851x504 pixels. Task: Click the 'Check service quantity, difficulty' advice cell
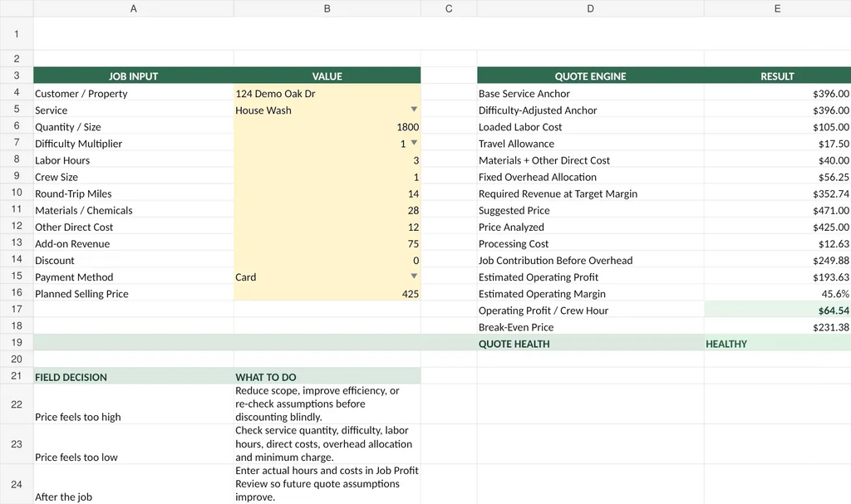327,443
